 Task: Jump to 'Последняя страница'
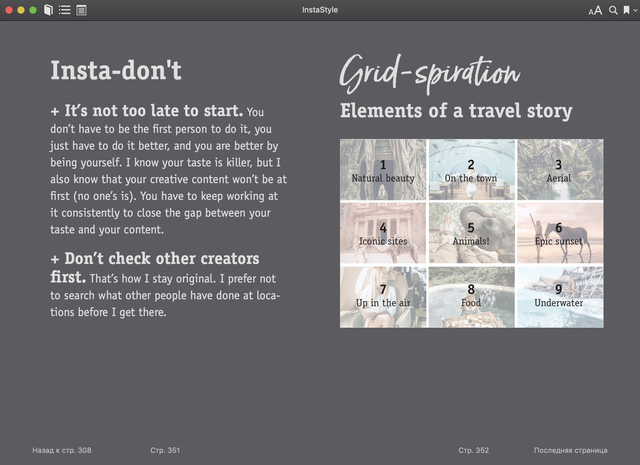coord(570,450)
